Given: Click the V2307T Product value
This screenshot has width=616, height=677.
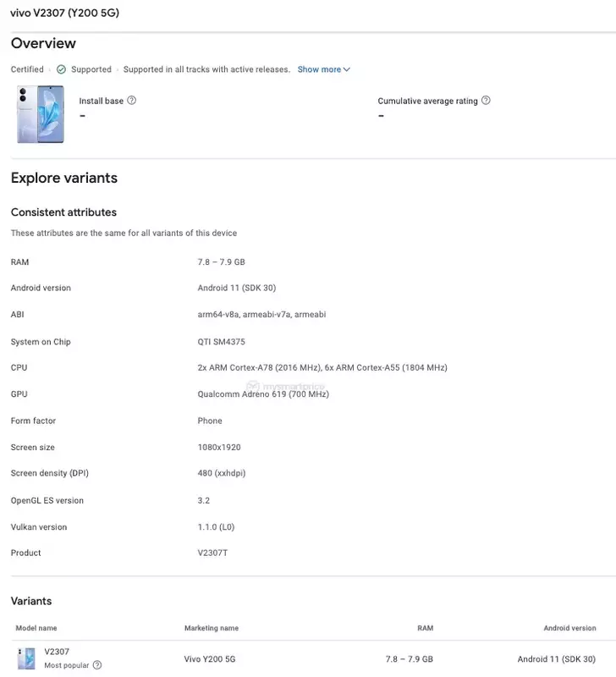Looking at the screenshot, I should 212,553.
